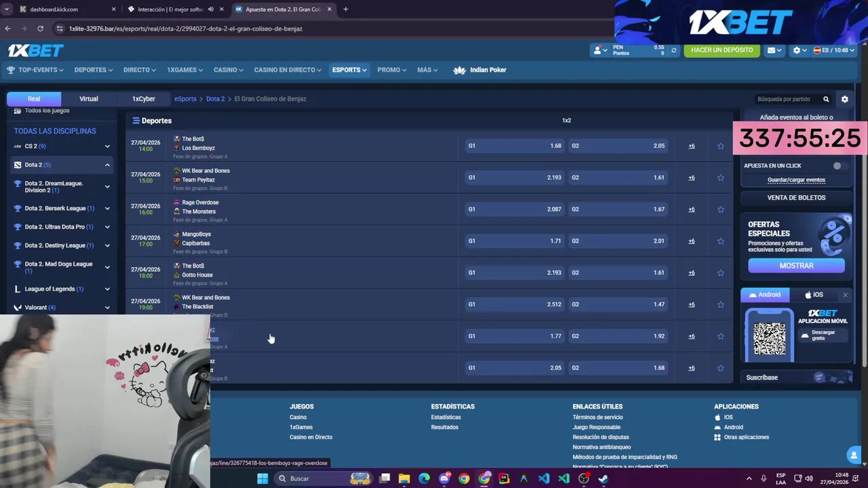Expand Dota 2. DreamLeague Division 2
The height and width of the screenshot is (488, 868).
tap(107, 186)
